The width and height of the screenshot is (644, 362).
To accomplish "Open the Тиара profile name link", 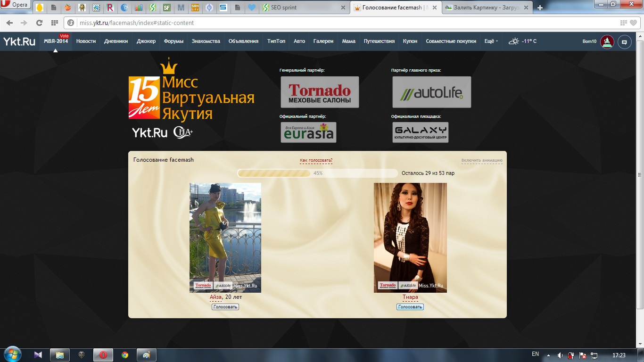I will coord(410,297).
